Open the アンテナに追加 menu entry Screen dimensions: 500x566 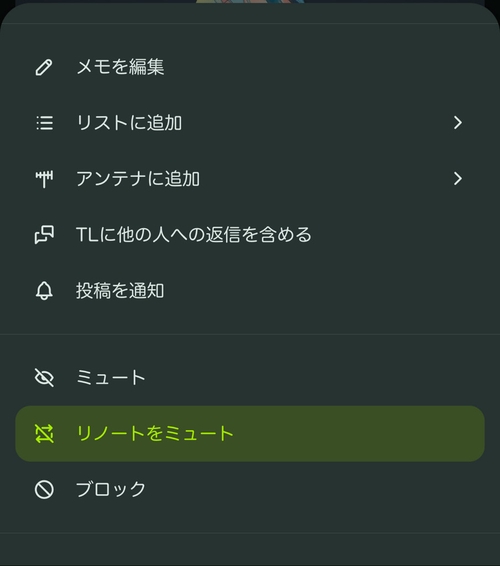tap(250, 179)
